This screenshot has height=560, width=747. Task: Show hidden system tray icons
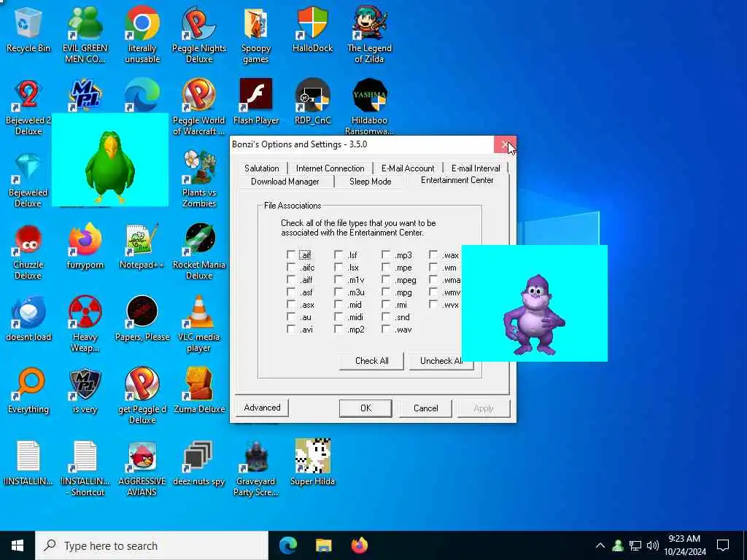tap(600, 545)
